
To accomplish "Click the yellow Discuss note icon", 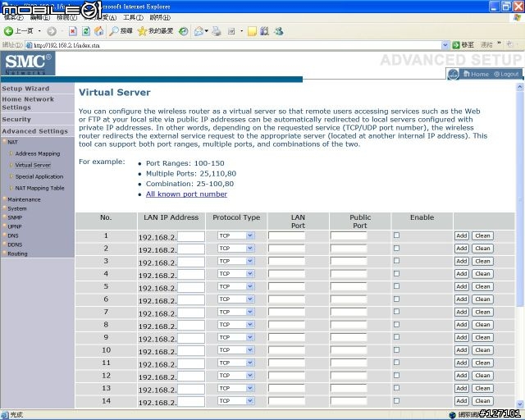I will point(252,31).
